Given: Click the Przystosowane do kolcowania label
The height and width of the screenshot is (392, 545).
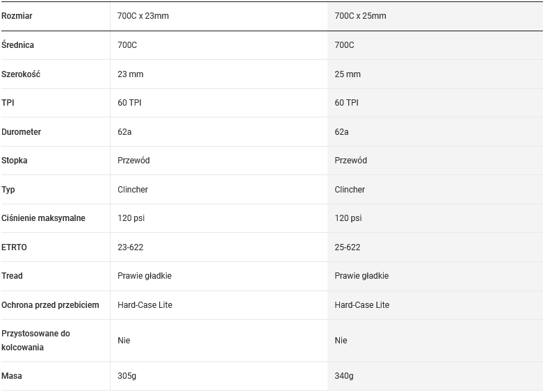Looking at the screenshot, I should [x=36, y=341].
